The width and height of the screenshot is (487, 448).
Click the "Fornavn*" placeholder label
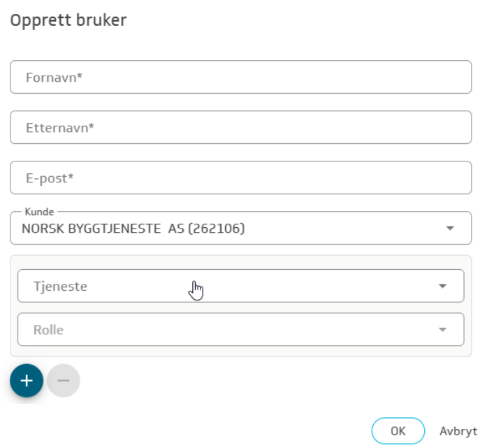pos(54,78)
